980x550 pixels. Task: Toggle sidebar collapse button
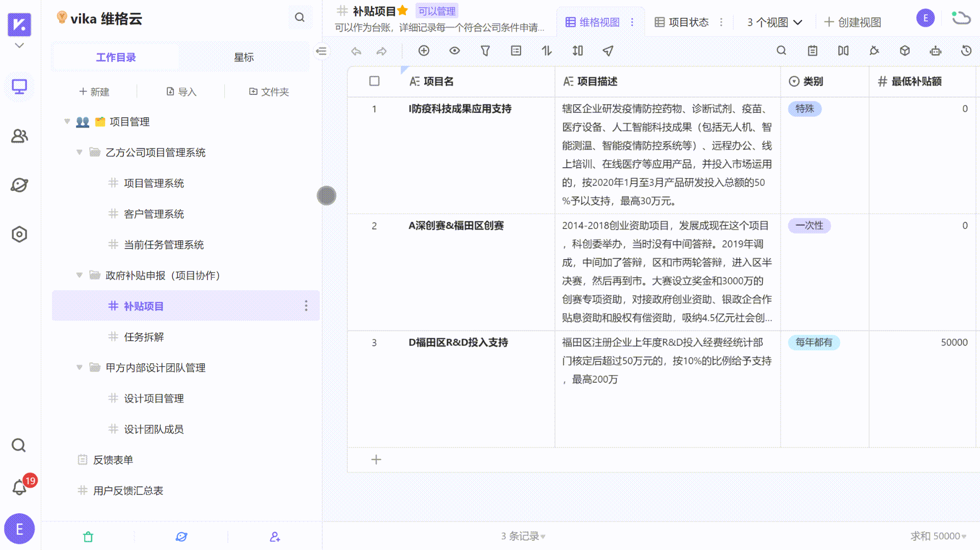[x=321, y=51]
